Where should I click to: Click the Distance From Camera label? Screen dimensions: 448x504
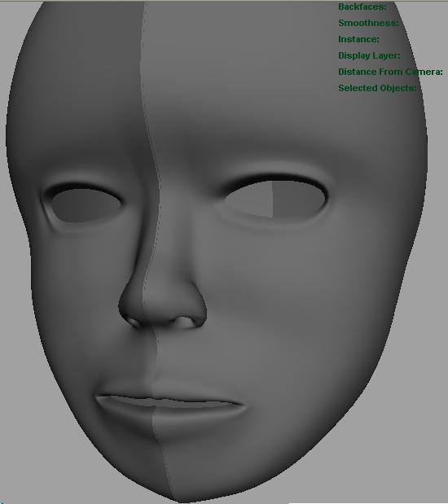point(390,72)
